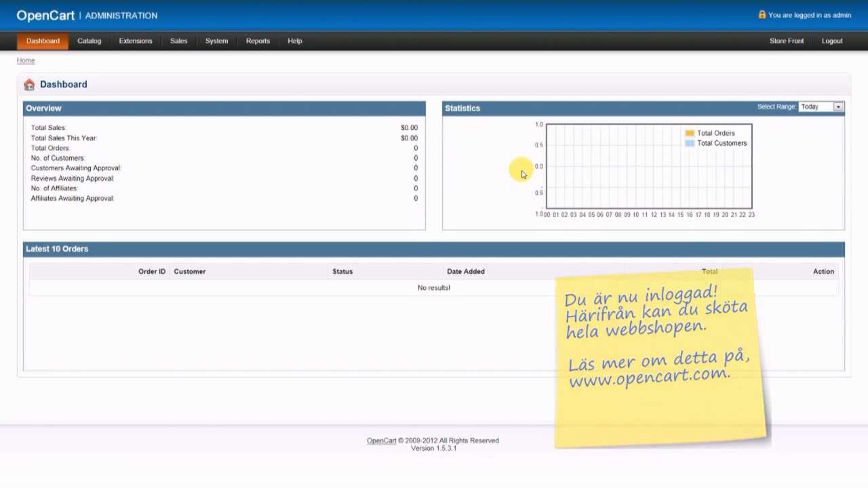Open the Help menu
868x488 pixels.
[294, 41]
